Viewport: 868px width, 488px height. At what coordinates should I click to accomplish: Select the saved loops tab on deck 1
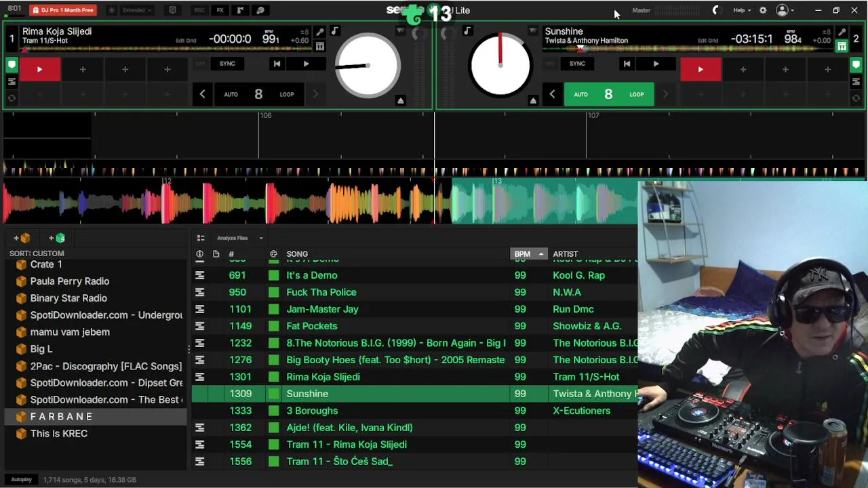pos(12,81)
